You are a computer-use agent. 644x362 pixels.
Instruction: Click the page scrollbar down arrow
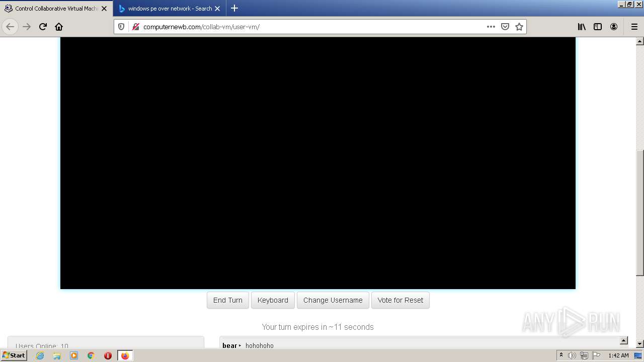coord(640,344)
